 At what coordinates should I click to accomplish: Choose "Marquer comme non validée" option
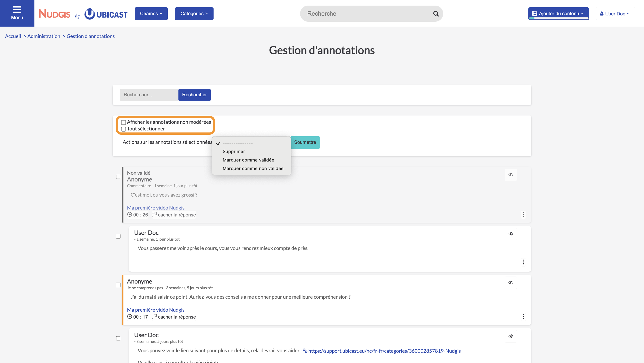pos(251,169)
